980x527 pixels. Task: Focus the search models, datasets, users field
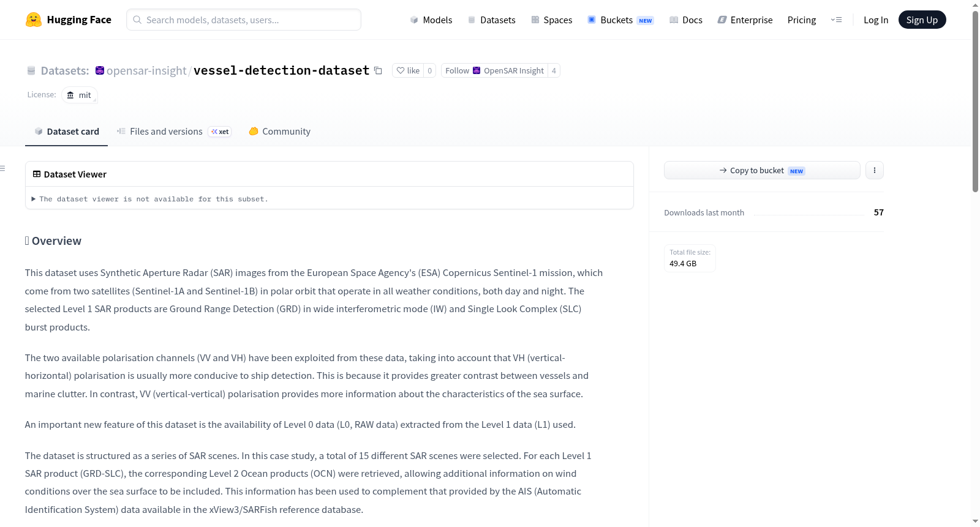pyautogui.click(x=244, y=20)
